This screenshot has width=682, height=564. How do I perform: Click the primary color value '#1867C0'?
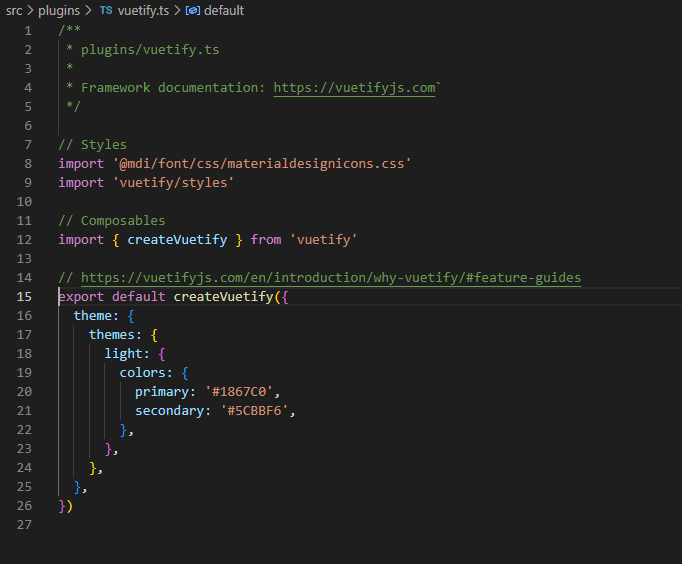[x=239, y=392]
